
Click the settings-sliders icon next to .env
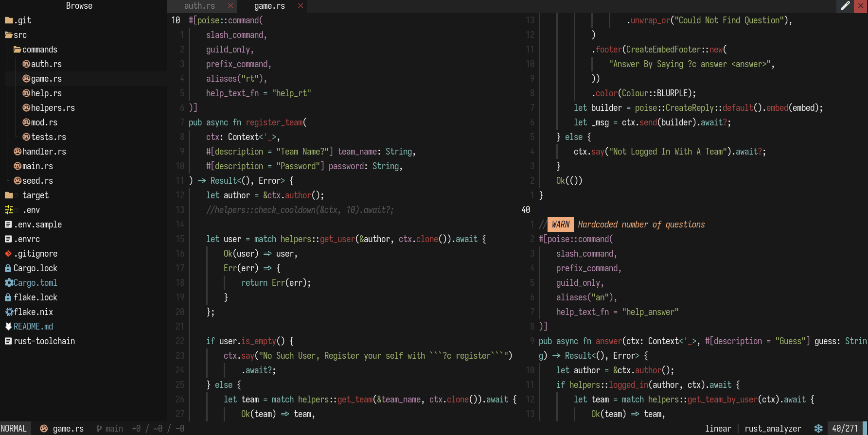pyautogui.click(x=9, y=210)
